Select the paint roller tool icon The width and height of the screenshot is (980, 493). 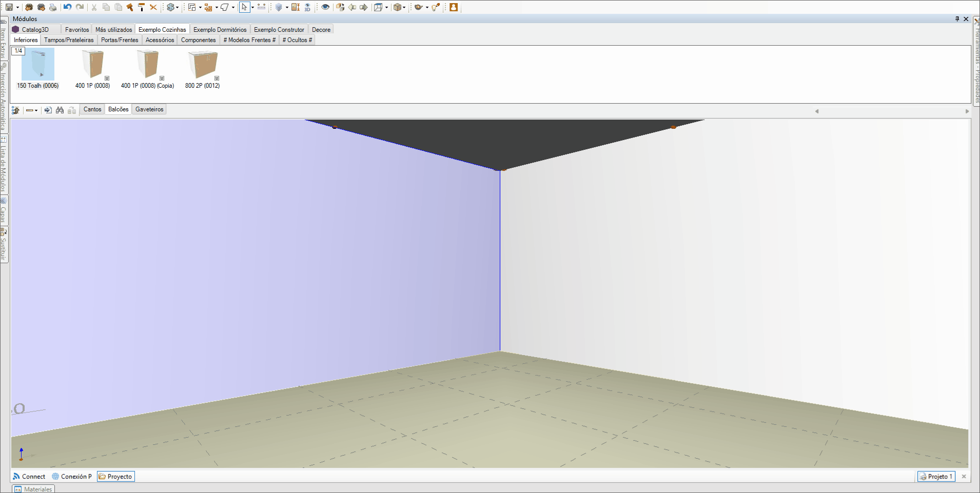(x=141, y=7)
